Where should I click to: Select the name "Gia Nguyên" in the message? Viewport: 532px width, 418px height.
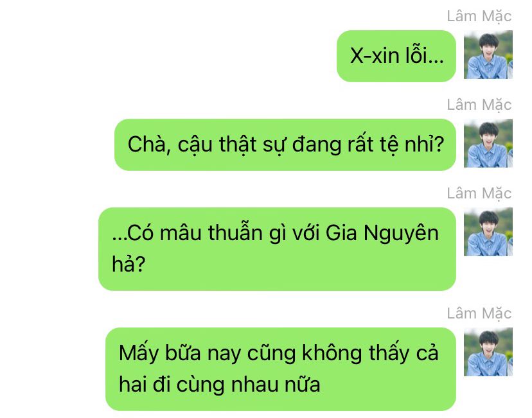(382, 234)
